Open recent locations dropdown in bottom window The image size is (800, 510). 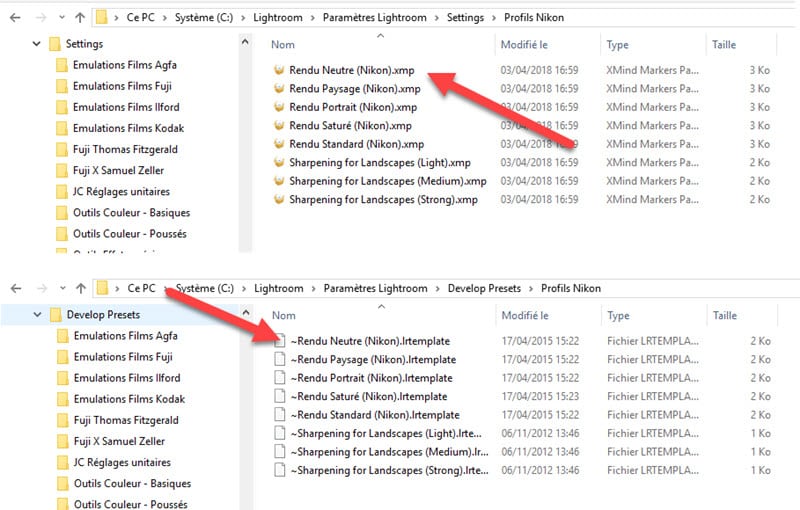pyautogui.click(x=63, y=288)
